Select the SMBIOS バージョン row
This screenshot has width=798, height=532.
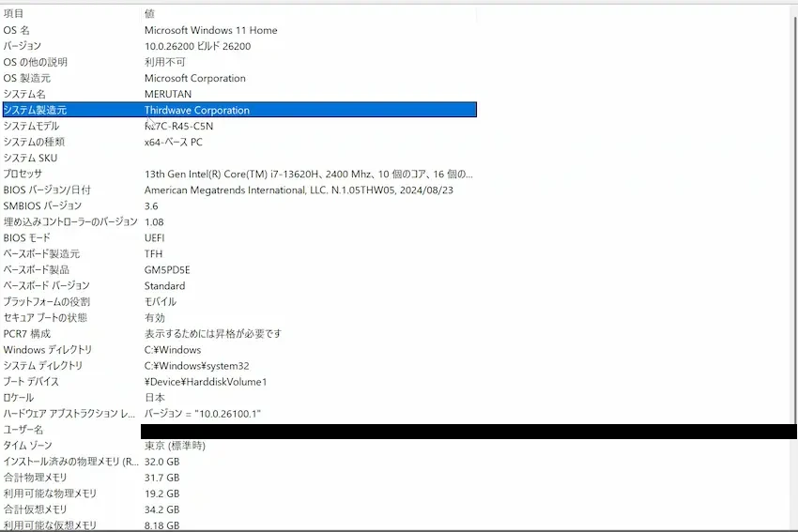coord(239,206)
